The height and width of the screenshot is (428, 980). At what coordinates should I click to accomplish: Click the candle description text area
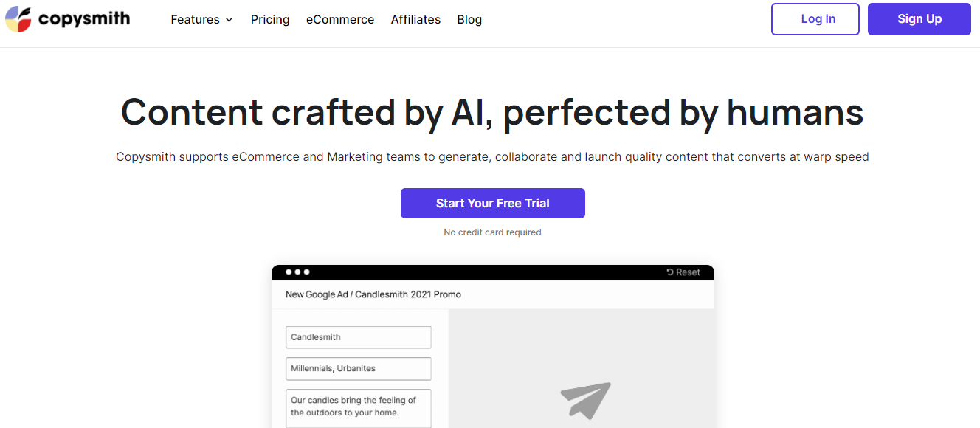(x=358, y=407)
